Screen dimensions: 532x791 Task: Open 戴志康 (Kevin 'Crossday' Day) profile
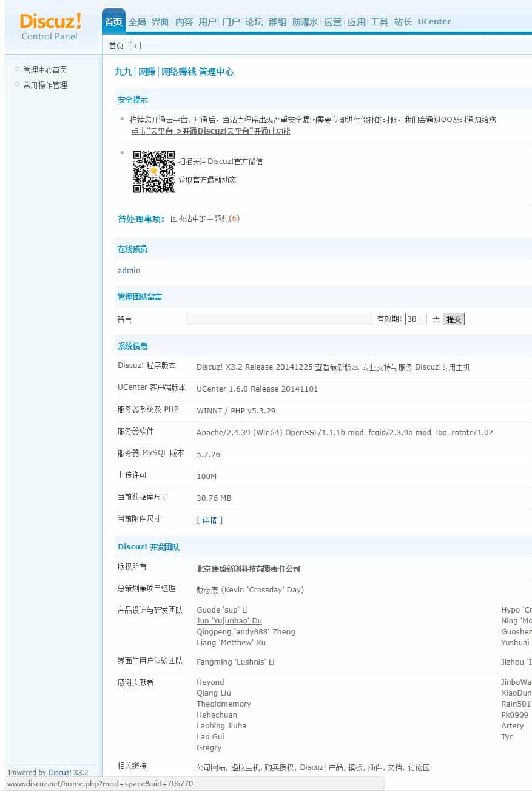(x=251, y=590)
